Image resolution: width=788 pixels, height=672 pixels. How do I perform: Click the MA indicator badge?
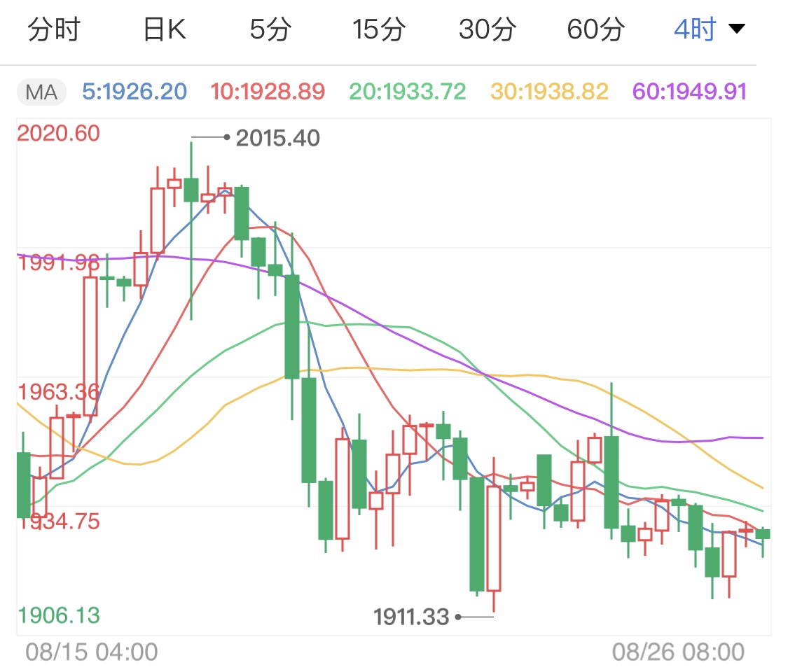pyautogui.click(x=41, y=92)
